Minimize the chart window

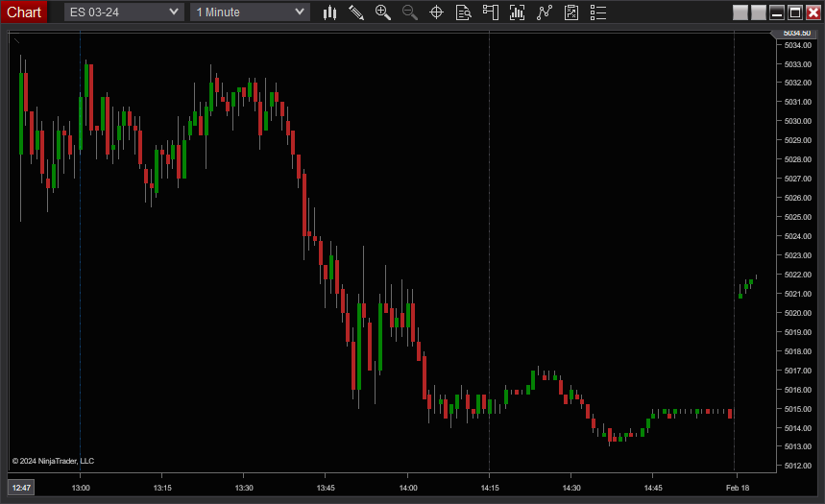(777, 12)
